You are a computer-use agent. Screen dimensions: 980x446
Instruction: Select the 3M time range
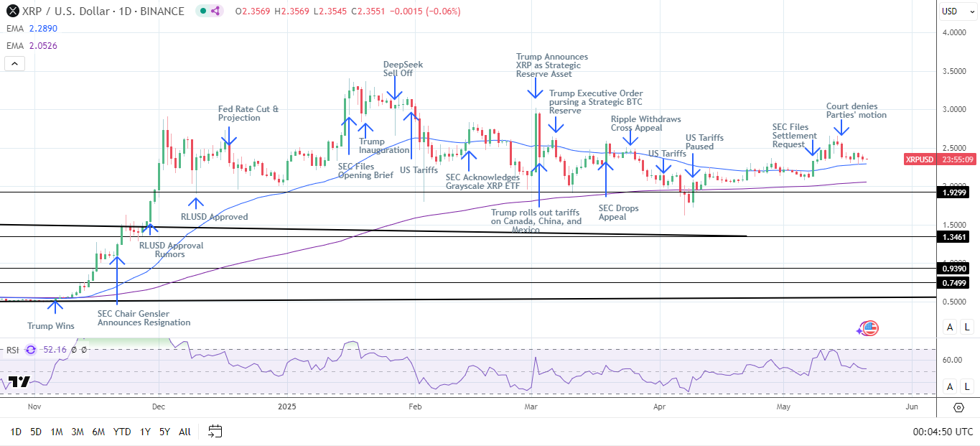tap(78, 432)
